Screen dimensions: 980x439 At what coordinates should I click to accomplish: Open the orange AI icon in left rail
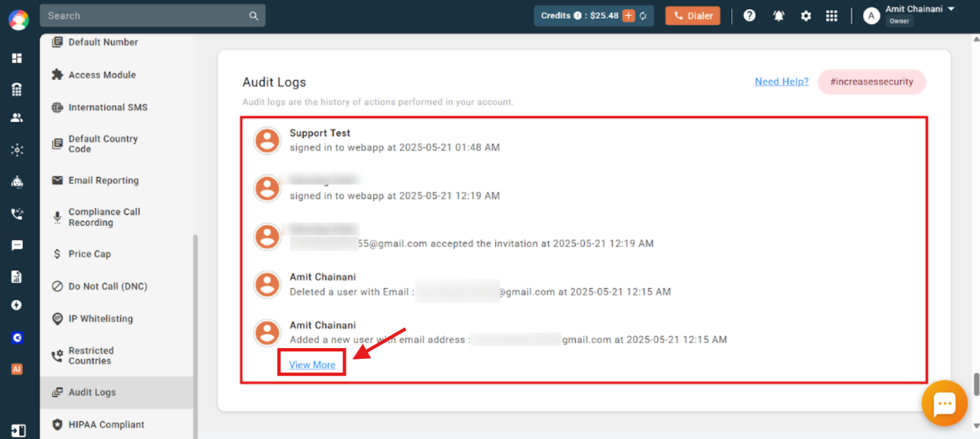point(17,369)
